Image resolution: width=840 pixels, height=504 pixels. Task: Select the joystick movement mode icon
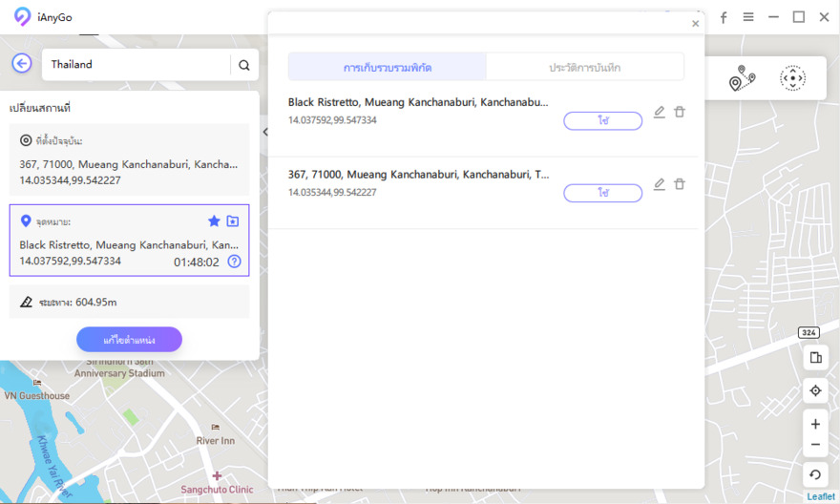point(792,78)
